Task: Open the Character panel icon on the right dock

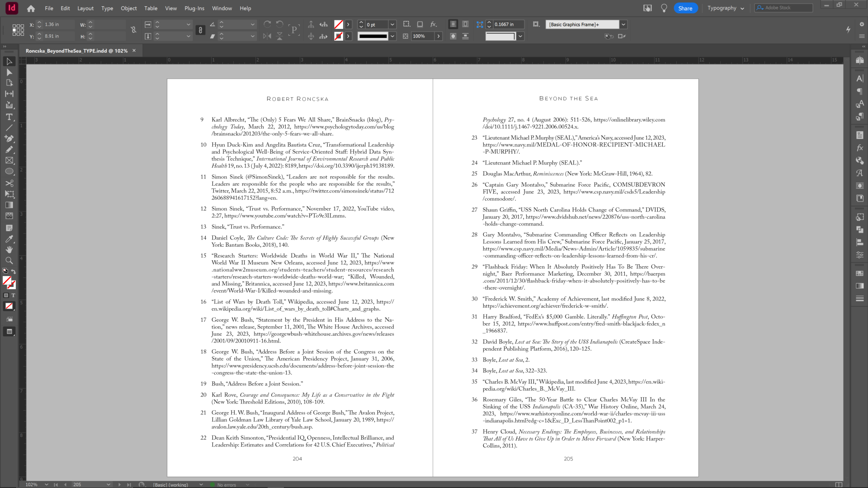Action: coord(859,79)
